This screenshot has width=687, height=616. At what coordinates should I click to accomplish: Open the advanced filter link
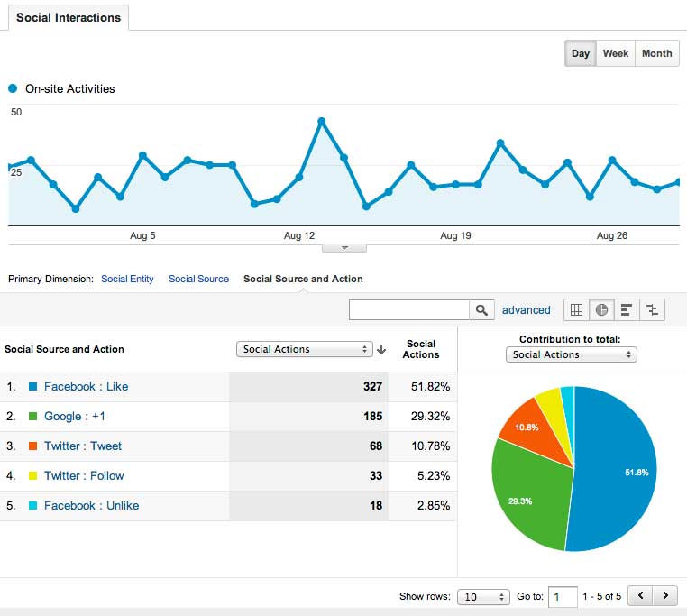click(526, 309)
